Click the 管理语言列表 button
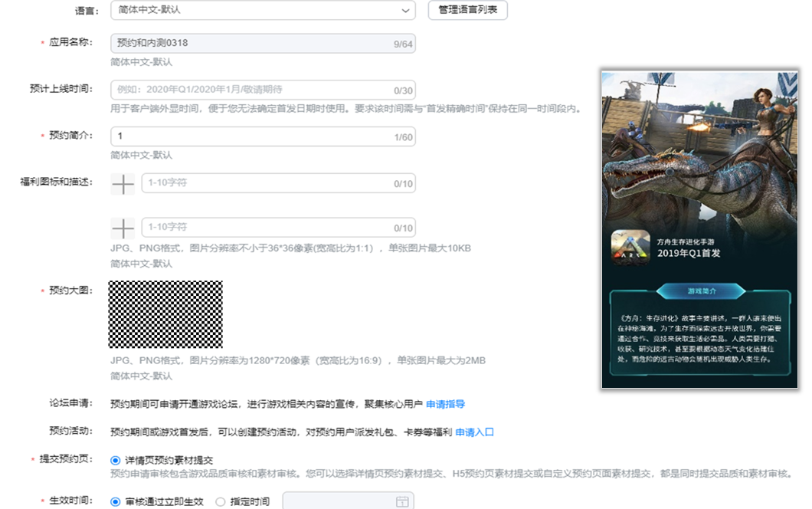The width and height of the screenshot is (812, 509). point(467,10)
